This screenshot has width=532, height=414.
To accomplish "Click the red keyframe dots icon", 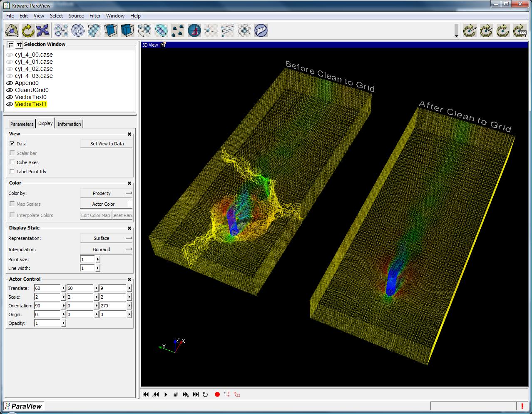I will point(227,394).
